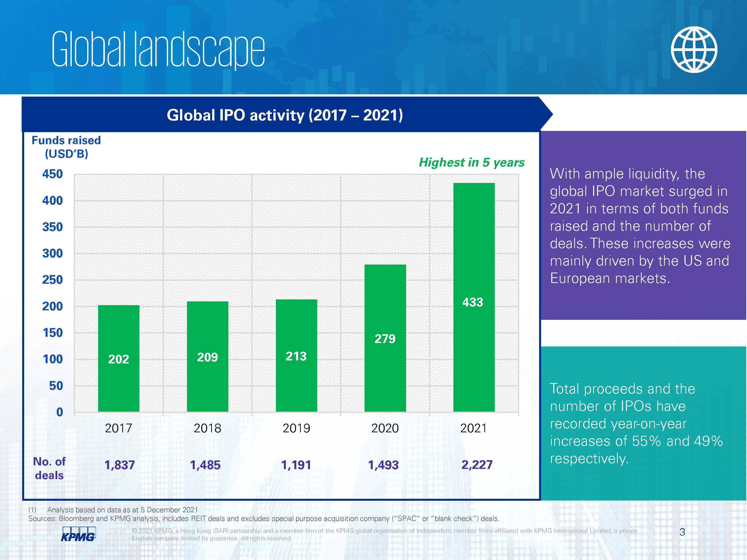Click the globe icon in the header

(x=694, y=50)
